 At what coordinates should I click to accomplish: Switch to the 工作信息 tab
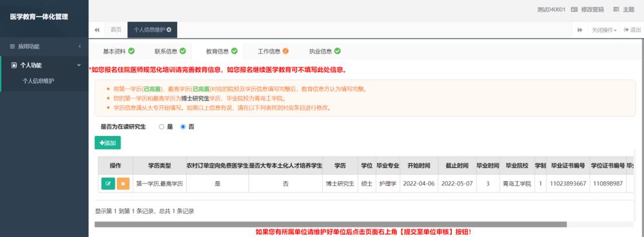(x=273, y=52)
